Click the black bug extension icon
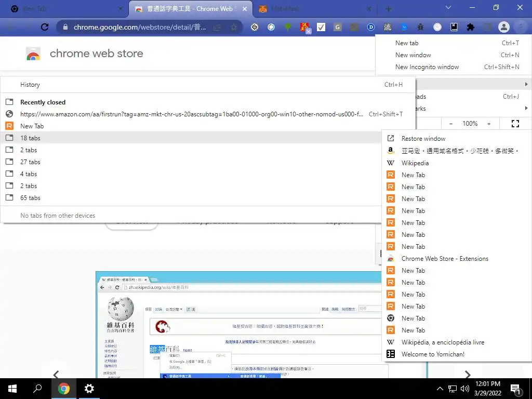The height and width of the screenshot is (399, 532). point(420,27)
